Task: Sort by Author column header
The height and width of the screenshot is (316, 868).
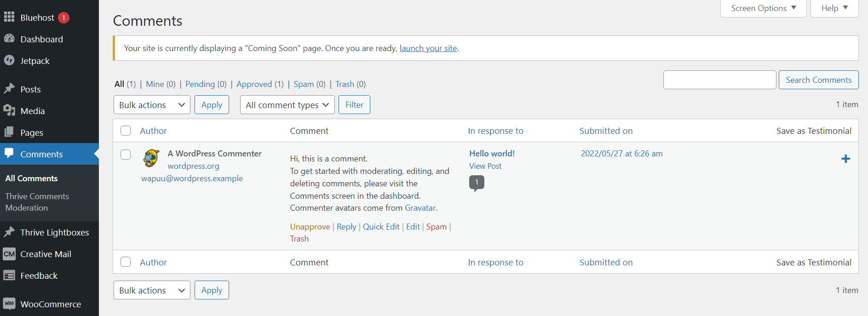Action: point(153,131)
